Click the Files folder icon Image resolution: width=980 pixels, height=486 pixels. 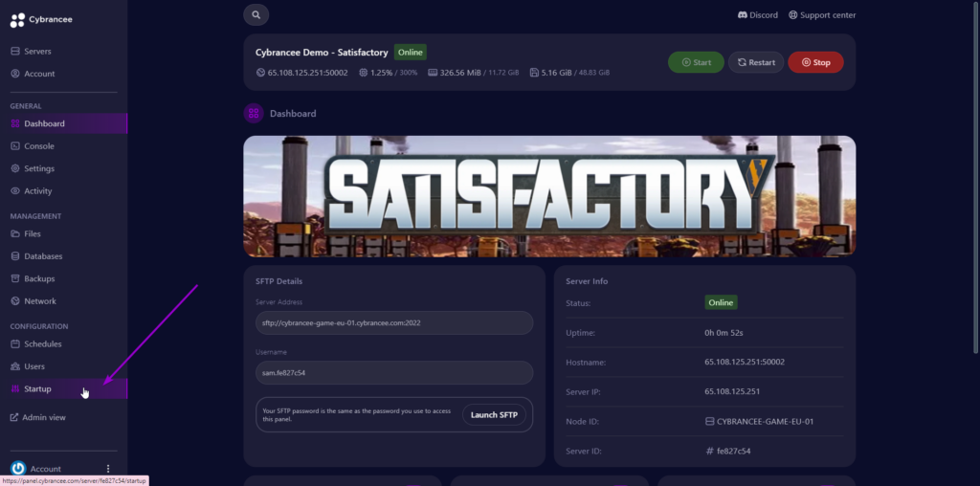coord(15,233)
